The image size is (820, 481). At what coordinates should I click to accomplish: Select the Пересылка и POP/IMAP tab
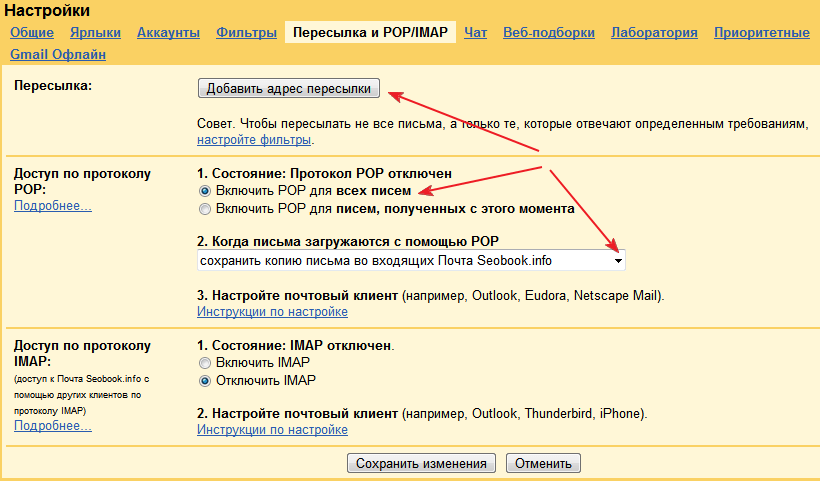370,32
